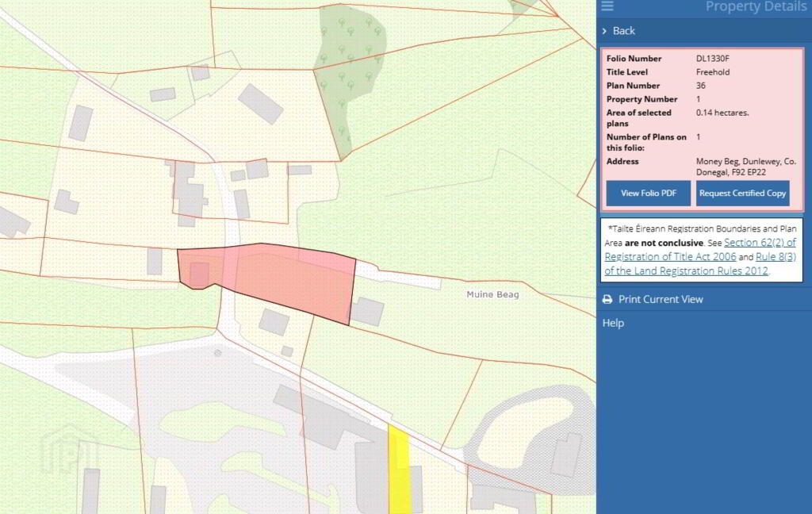Click the Back chevron arrow
Viewport: 812px width, 514px height.
pos(604,31)
